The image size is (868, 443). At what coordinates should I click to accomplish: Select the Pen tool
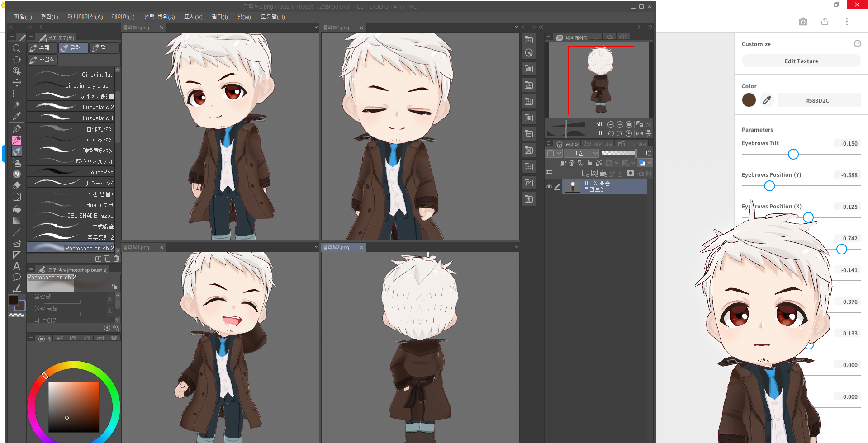point(17,129)
